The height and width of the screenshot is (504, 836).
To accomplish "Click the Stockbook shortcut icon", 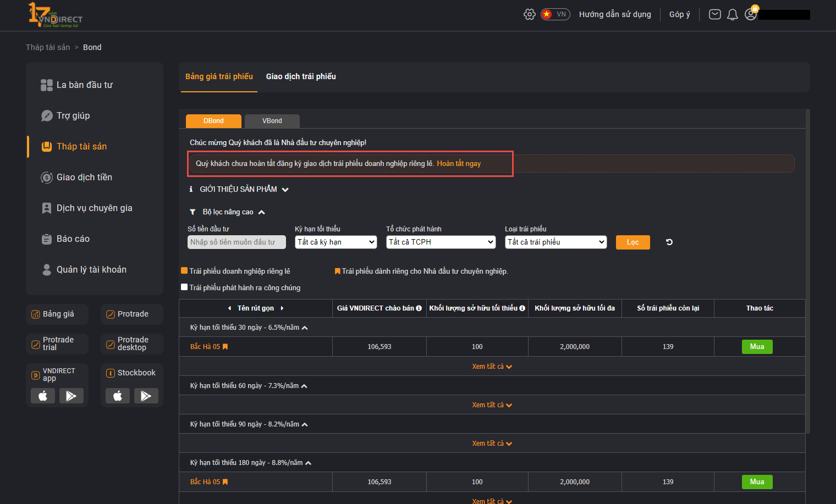I will pyautogui.click(x=110, y=373).
